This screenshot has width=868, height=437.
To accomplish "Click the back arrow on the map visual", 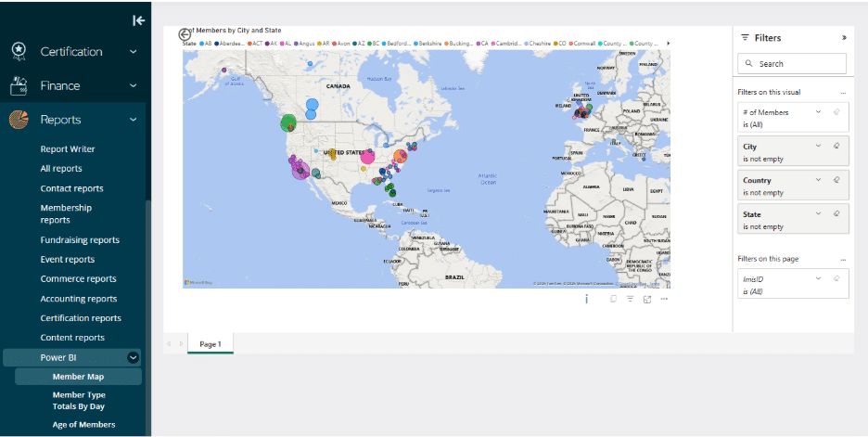I will [x=185, y=33].
